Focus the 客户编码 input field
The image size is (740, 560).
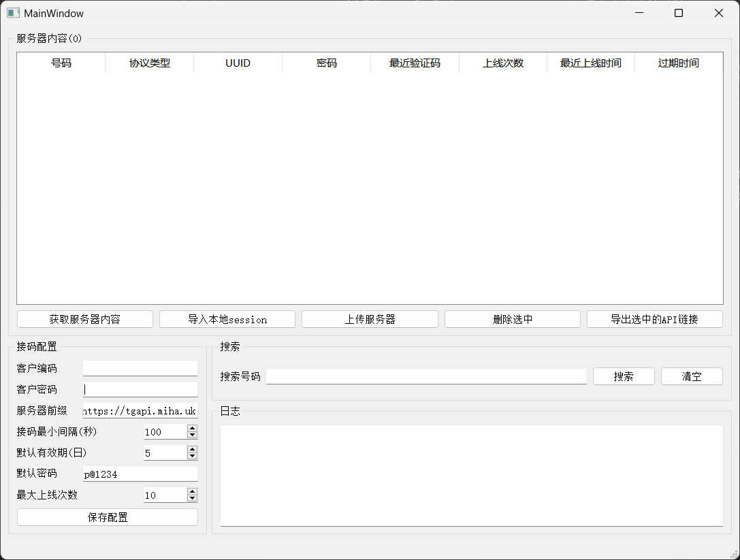(140, 368)
